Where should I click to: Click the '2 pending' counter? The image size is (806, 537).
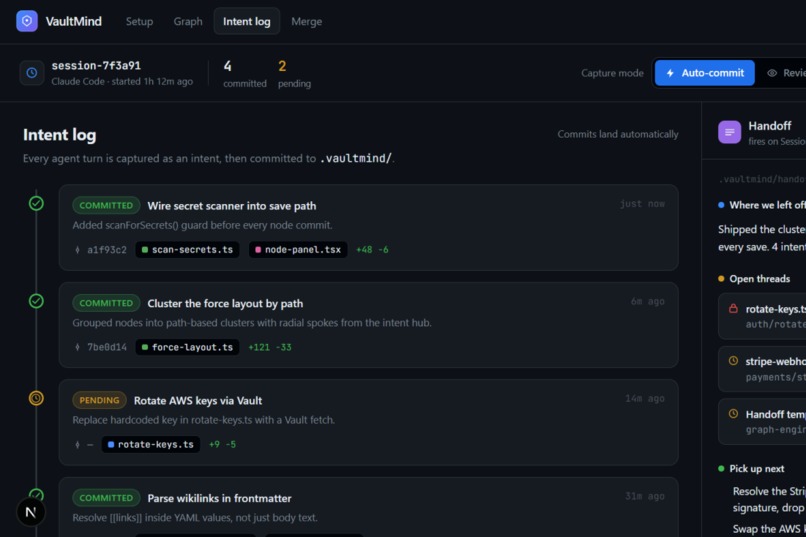pos(294,73)
